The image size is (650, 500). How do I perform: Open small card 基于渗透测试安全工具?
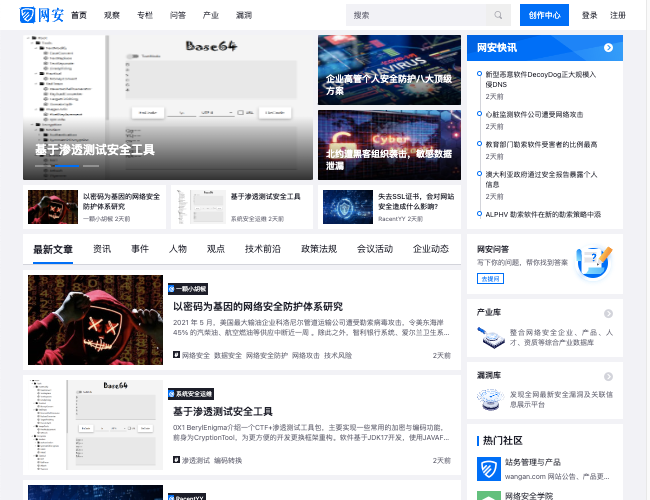tap(242, 207)
